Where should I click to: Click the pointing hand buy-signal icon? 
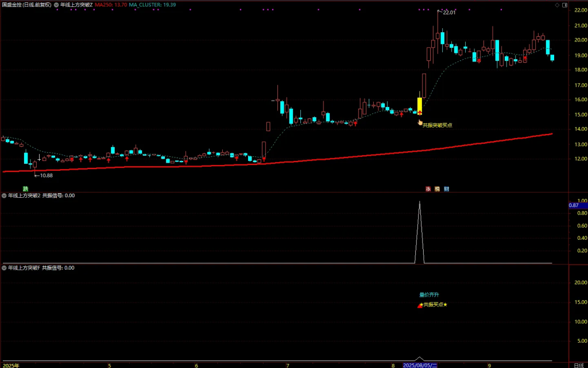click(420, 122)
